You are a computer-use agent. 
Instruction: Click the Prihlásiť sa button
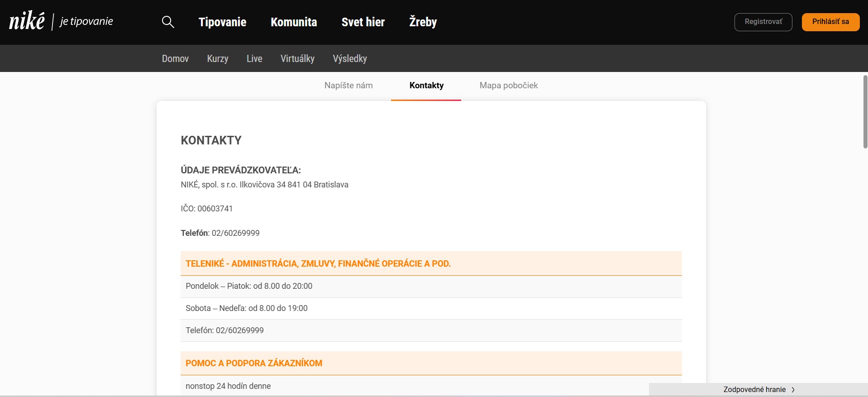[830, 22]
